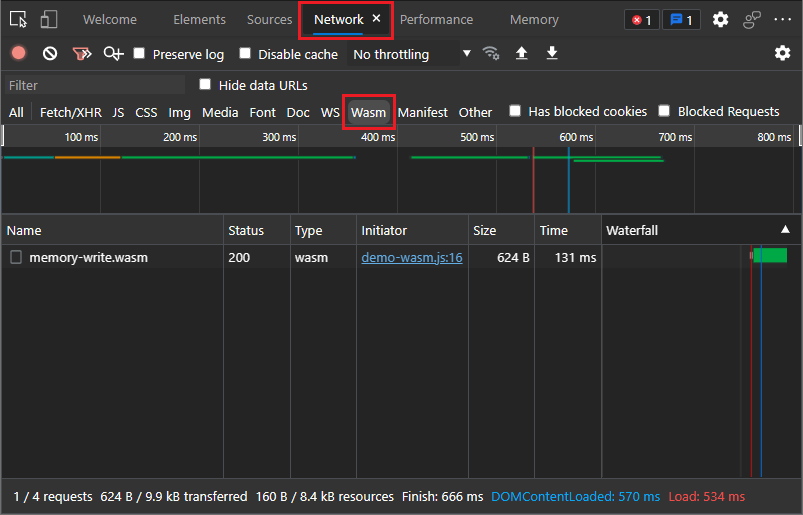Sort by the Waterfall column arrow
Screen dimensions: 803x515
point(785,230)
